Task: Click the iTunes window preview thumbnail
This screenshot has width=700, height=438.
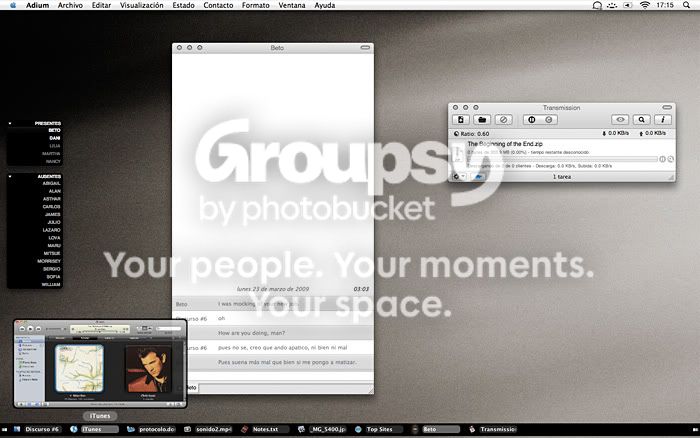Action: (100, 363)
